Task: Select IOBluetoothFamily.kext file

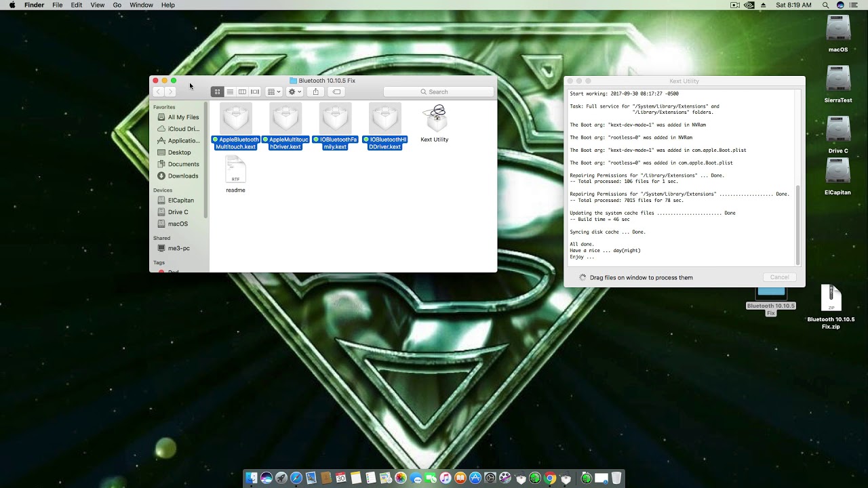Action: coord(336,126)
